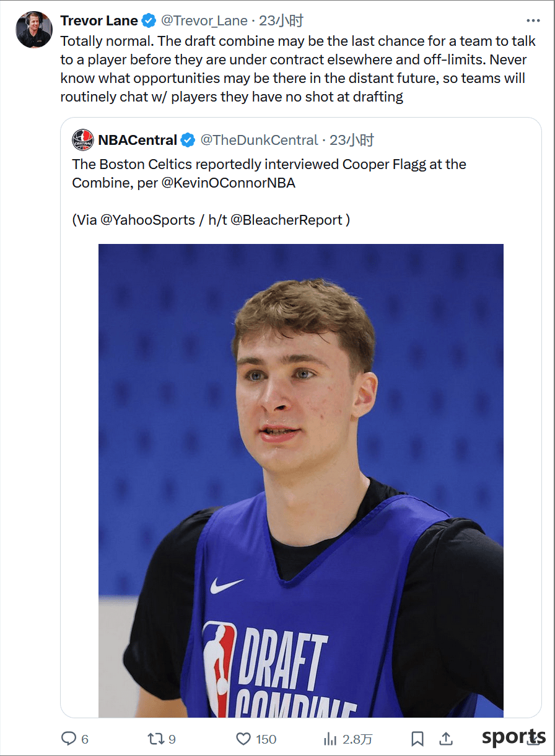Click NBACentral's blue verified badge
Screen dimensions: 555x756
[188, 140]
